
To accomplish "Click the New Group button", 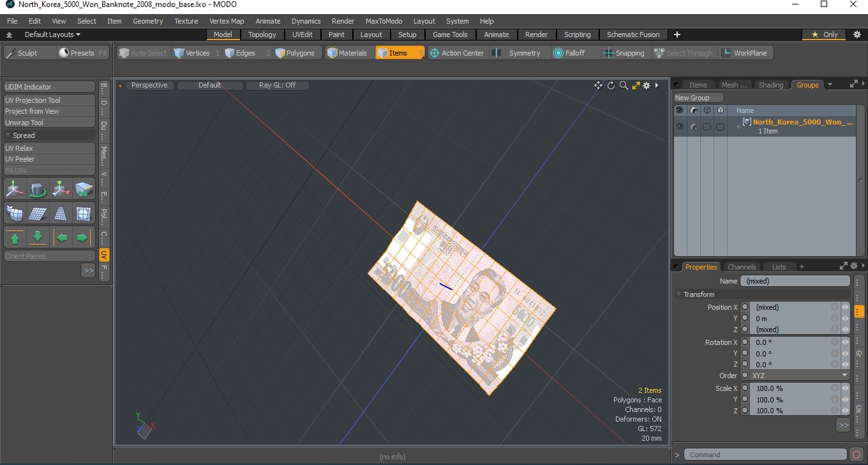I will (x=699, y=98).
